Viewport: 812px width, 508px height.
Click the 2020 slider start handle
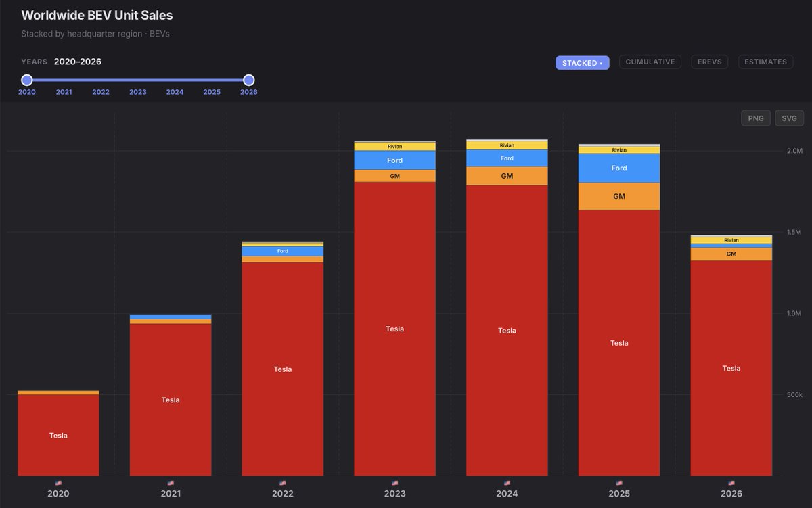(x=27, y=80)
